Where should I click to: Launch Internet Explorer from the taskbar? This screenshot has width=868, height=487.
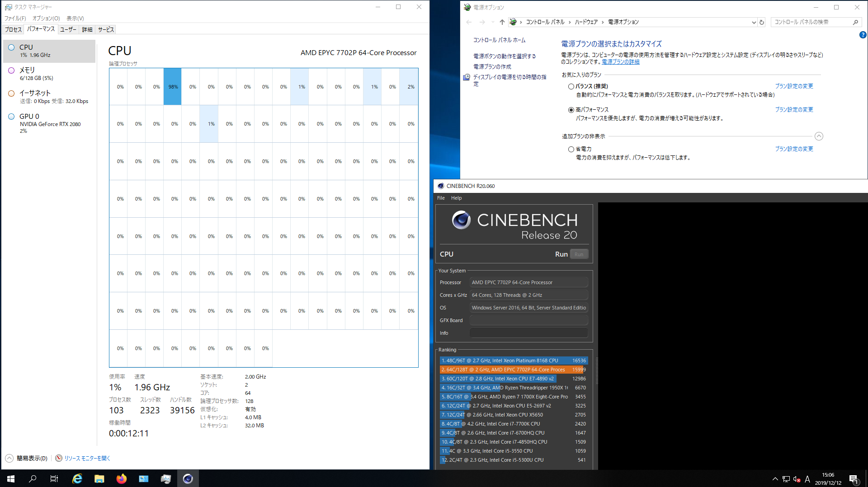coord(77,478)
